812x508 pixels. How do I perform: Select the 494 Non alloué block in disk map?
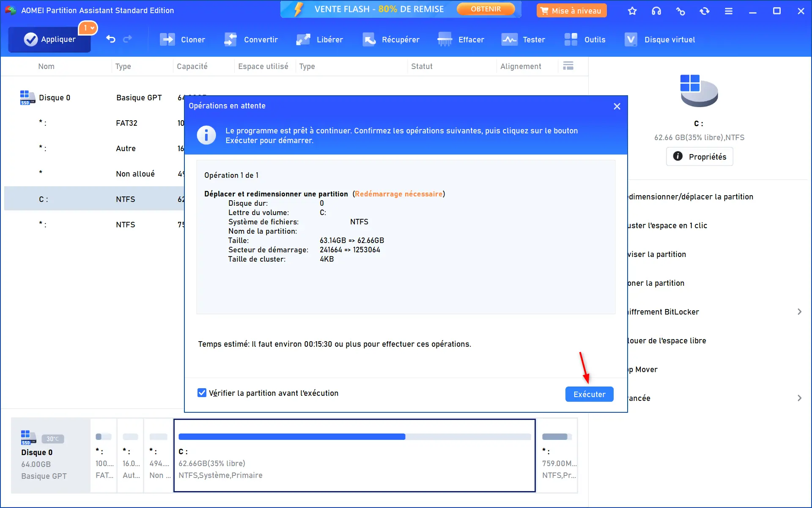coord(159,456)
